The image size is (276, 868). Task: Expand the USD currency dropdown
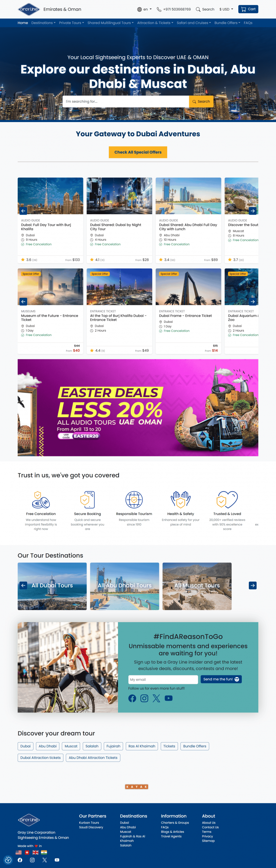[226, 9]
